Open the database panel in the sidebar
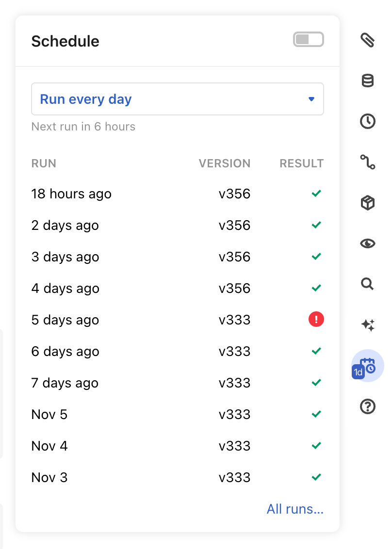This screenshot has height=549, width=392. [367, 81]
